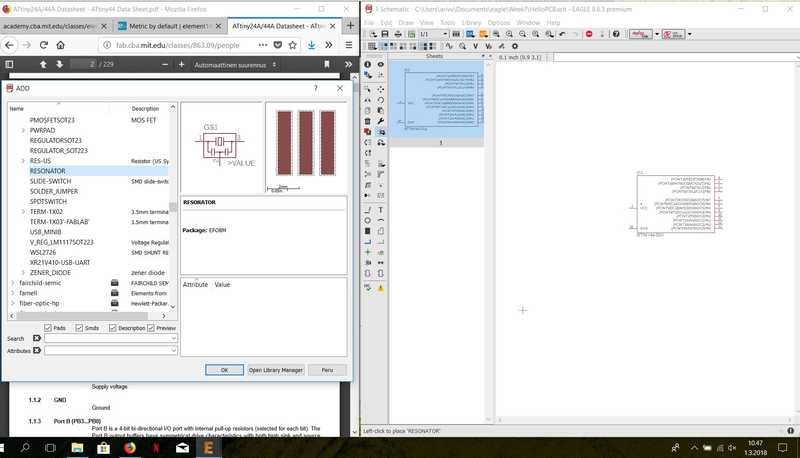Click the Grid icon in EAGLE parameter toolbar
Viewport: 800px width, 458px height.
(372, 46)
